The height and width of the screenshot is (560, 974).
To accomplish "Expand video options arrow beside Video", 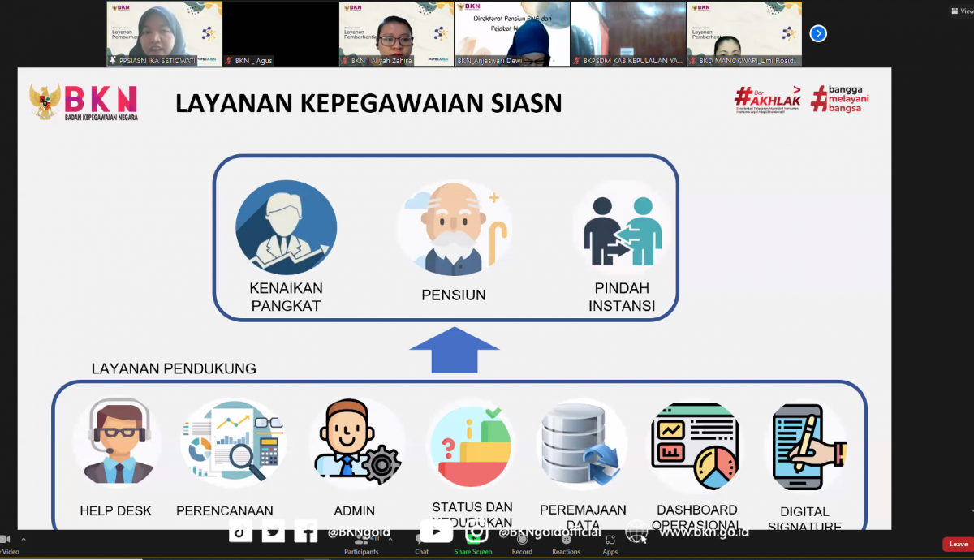I will 23,539.
